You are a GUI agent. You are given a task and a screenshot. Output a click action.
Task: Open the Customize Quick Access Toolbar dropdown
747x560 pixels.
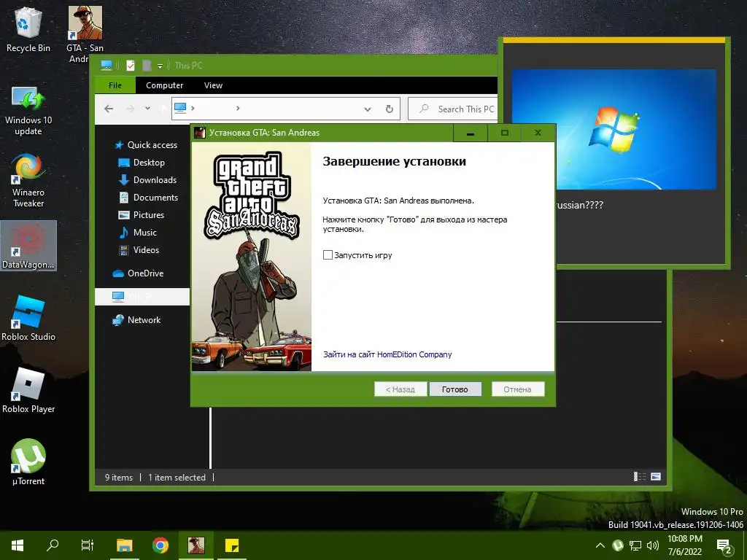[x=160, y=66]
